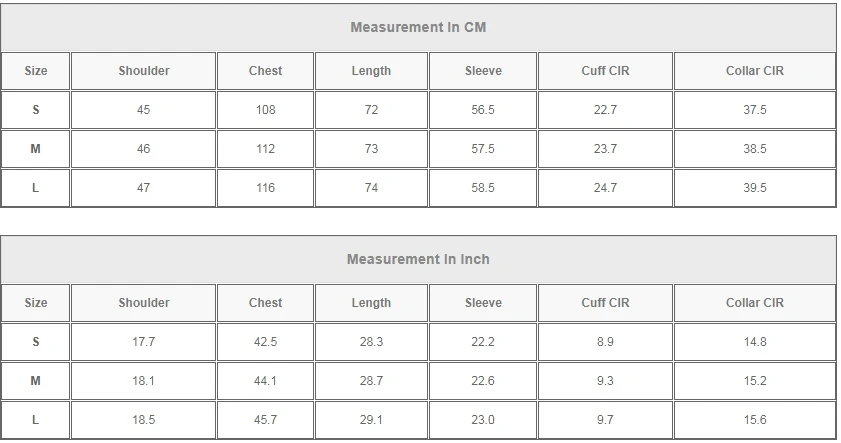The height and width of the screenshot is (443, 841).
Task: Click the Length header in the CM table
Action: tap(371, 71)
